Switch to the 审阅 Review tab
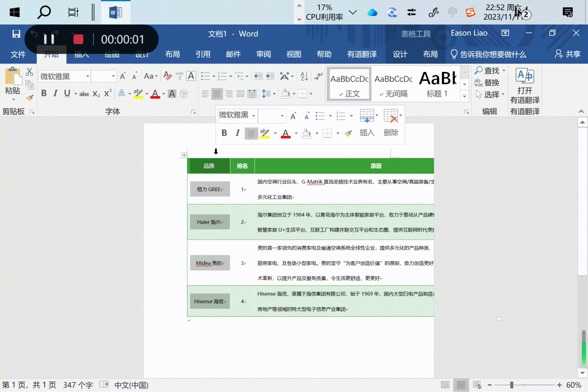 263,54
